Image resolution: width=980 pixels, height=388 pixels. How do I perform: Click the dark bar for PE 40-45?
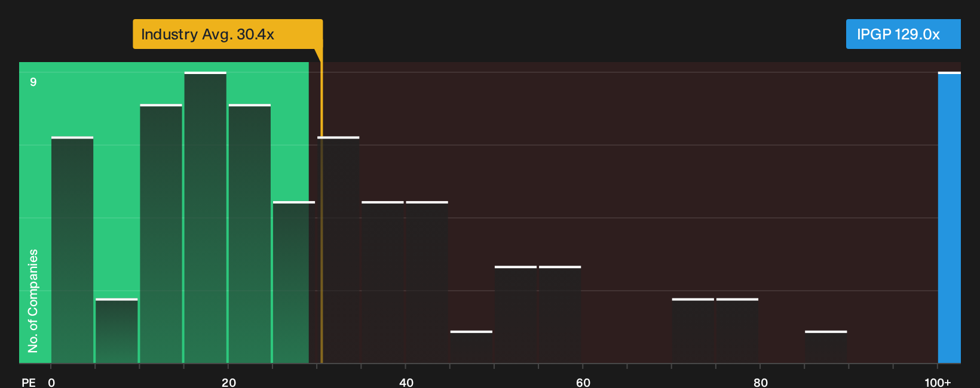[427, 282]
